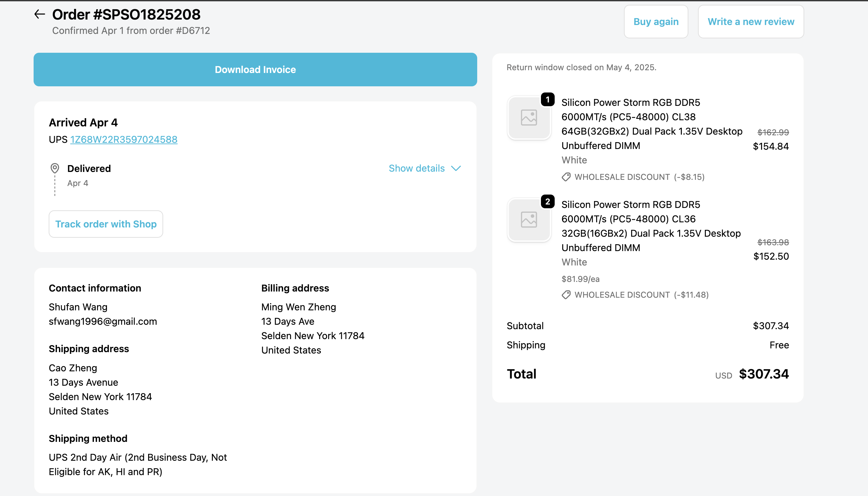Viewport: 868px width, 496px height.
Task: Click Track order with Shop
Action: click(x=106, y=224)
